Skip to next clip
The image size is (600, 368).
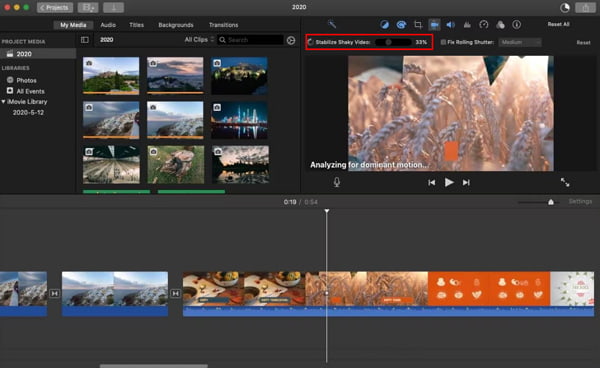pos(466,182)
